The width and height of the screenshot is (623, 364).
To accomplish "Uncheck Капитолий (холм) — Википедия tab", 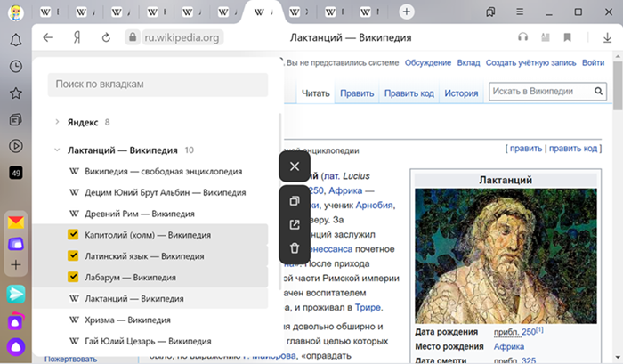I will (73, 234).
